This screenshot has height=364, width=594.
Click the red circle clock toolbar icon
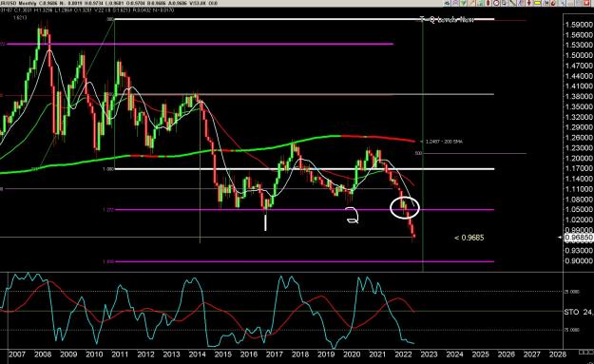(496, 3)
